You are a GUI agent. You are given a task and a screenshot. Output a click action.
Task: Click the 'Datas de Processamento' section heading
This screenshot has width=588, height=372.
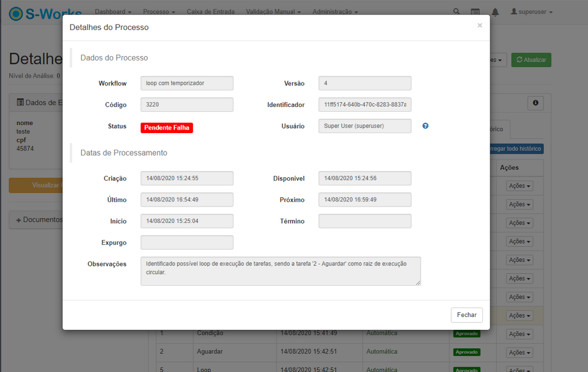[x=123, y=153]
